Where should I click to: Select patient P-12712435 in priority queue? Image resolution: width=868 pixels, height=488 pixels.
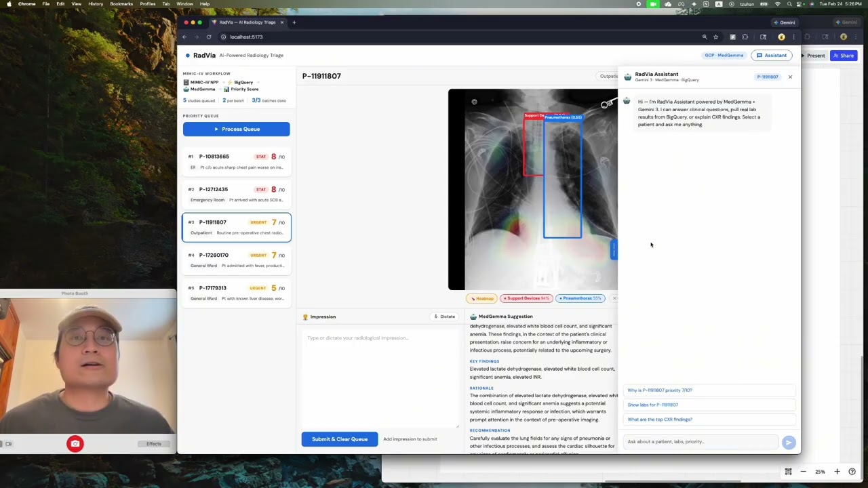pyautogui.click(x=236, y=194)
